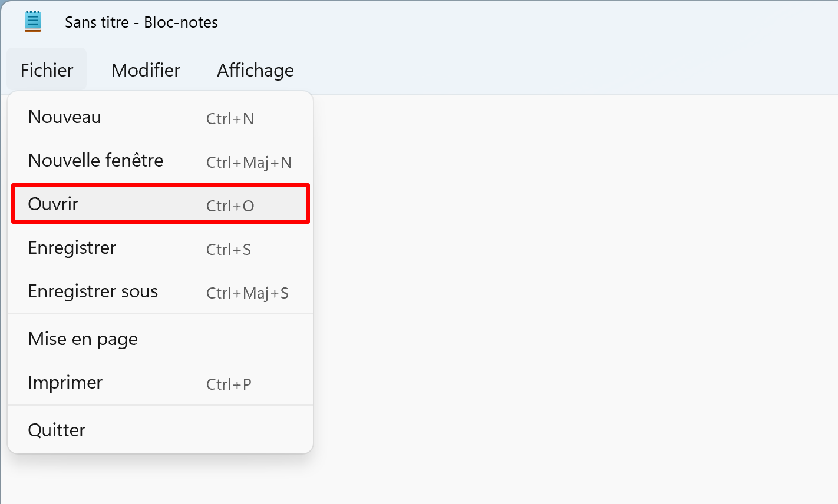
Task: Choose Nouveau from the Fichier menu
Action: (160, 117)
